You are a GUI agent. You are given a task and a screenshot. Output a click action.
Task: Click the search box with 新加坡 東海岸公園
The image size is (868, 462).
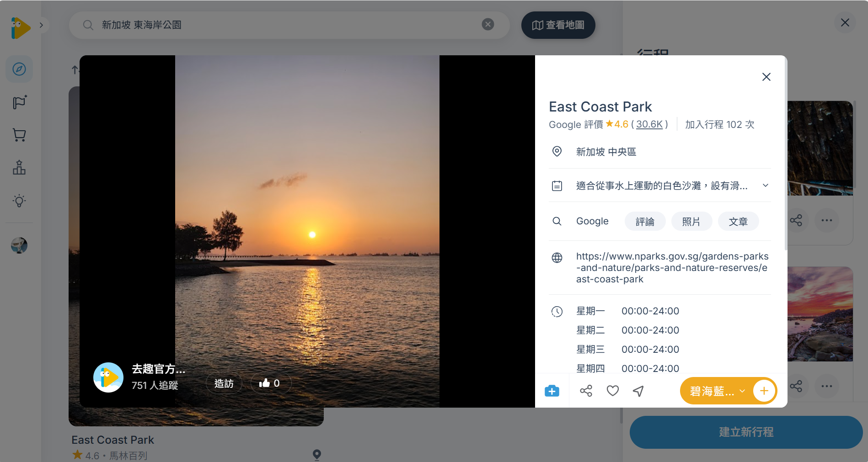pos(289,25)
